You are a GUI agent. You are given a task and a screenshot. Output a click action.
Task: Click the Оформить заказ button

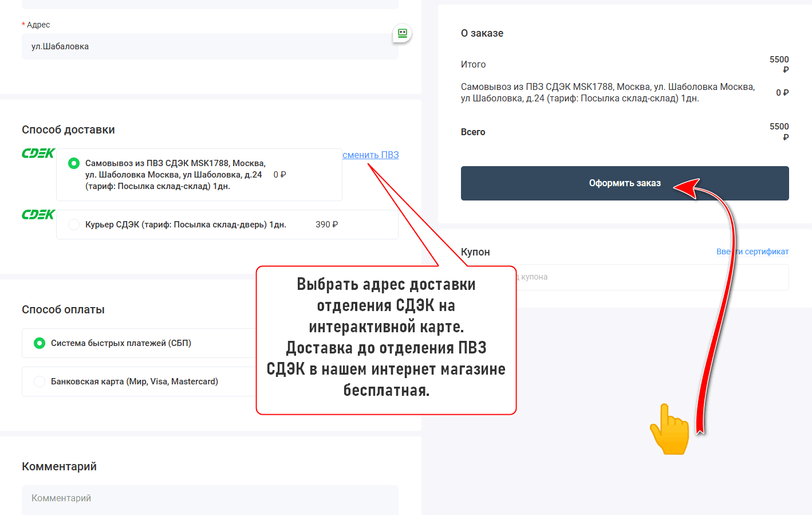625,183
